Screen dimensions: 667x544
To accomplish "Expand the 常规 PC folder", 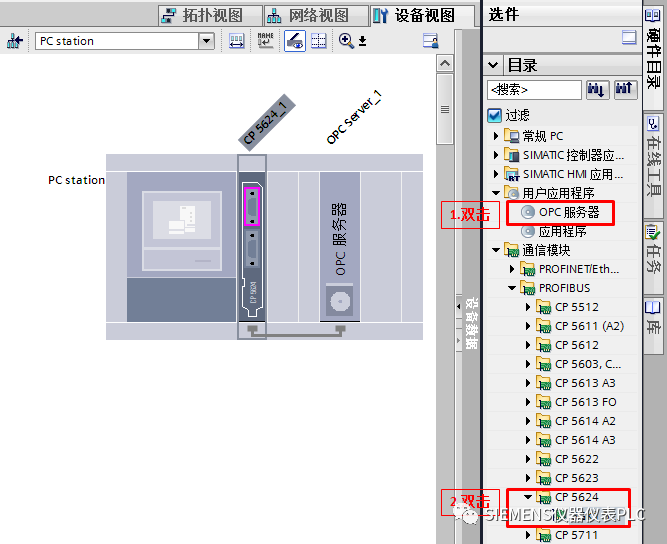I will (x=496, y=136).
